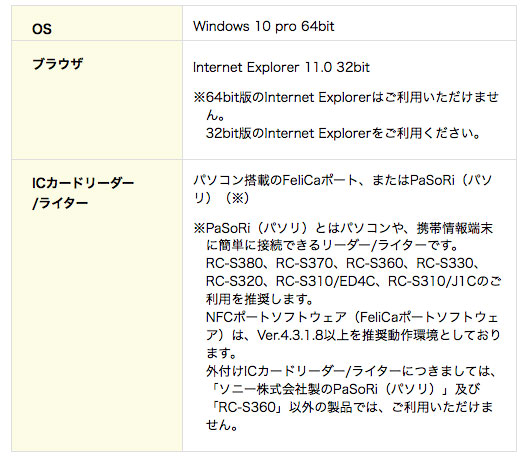Image resolution: width=526 pixels, height=459 pixels.
Task: Click the （※） footnote marker after パソリ
Action: (x=237, y=198)
